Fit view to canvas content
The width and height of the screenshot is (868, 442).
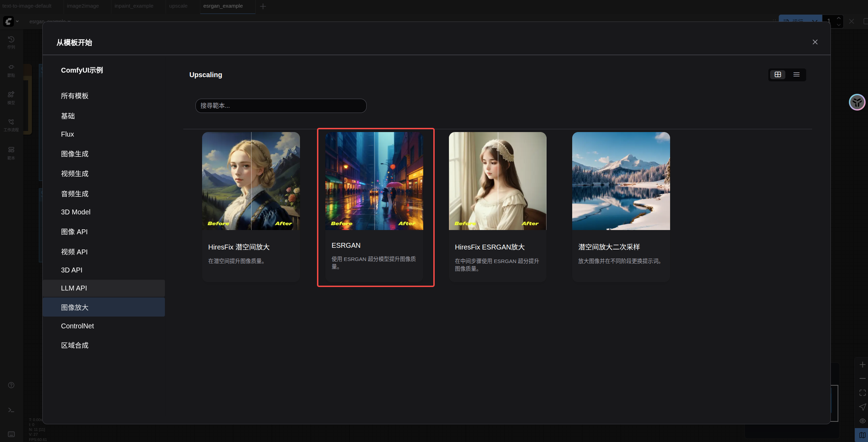[x=862, y=393]
